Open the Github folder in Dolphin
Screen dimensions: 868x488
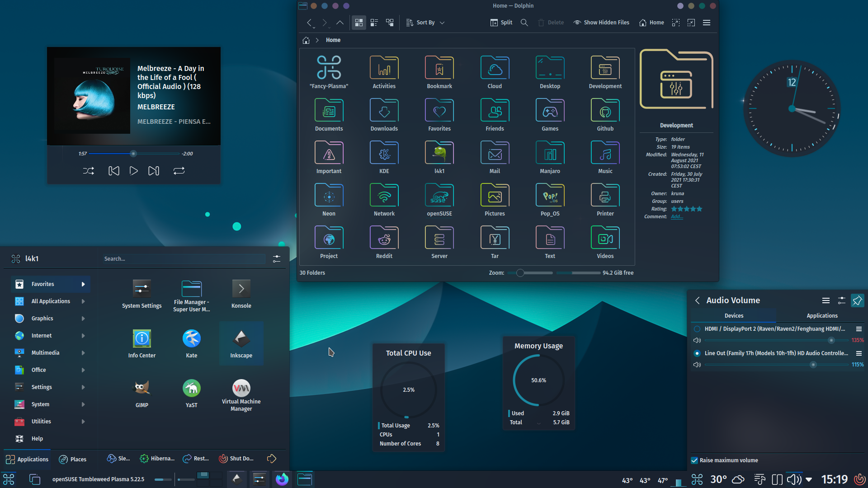coord(605,115)
